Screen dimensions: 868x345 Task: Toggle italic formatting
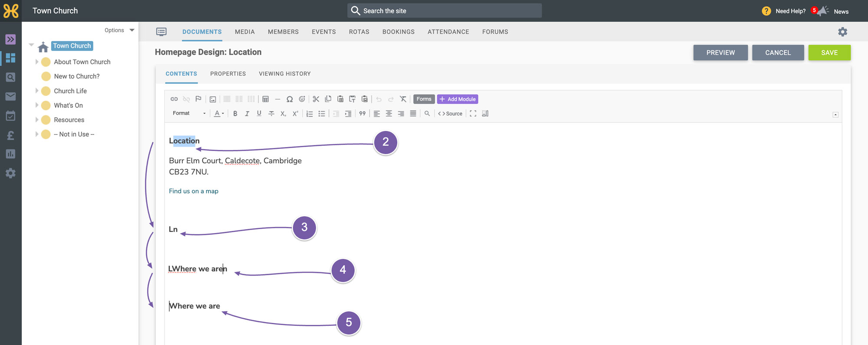[x=247, y=114]
